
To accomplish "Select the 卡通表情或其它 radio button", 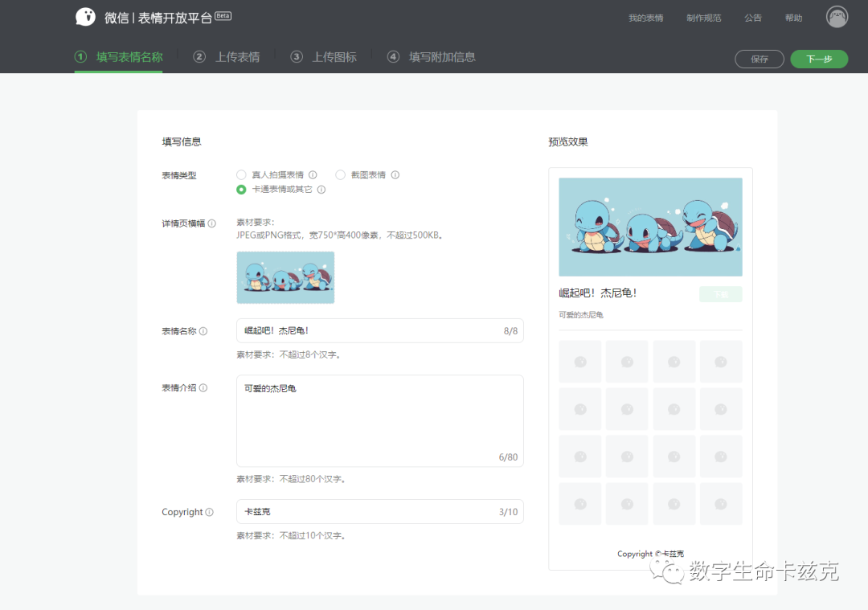I will (241, 190).
